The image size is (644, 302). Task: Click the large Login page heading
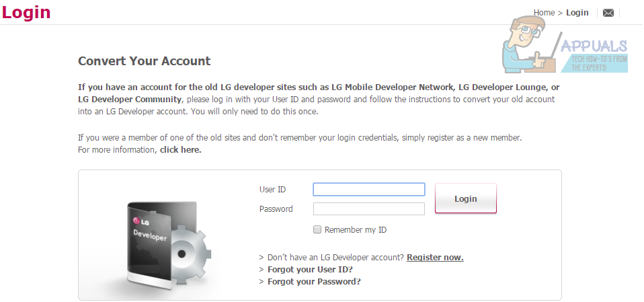26,12
